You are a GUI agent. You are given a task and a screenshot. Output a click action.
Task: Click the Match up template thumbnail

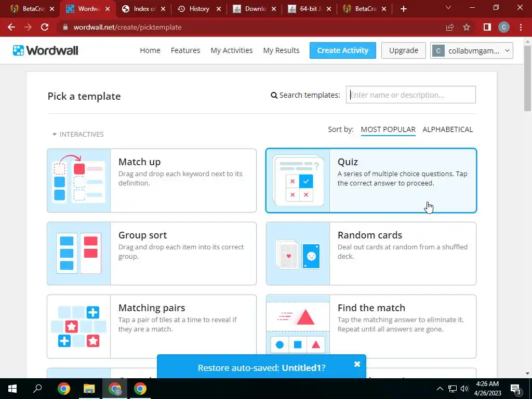(x=79, y=180)
